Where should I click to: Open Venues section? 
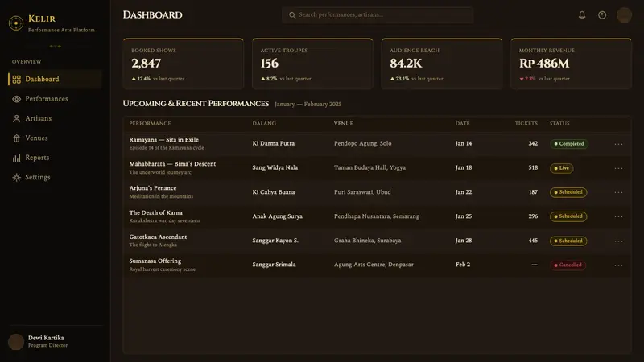[x=55, y=138]
